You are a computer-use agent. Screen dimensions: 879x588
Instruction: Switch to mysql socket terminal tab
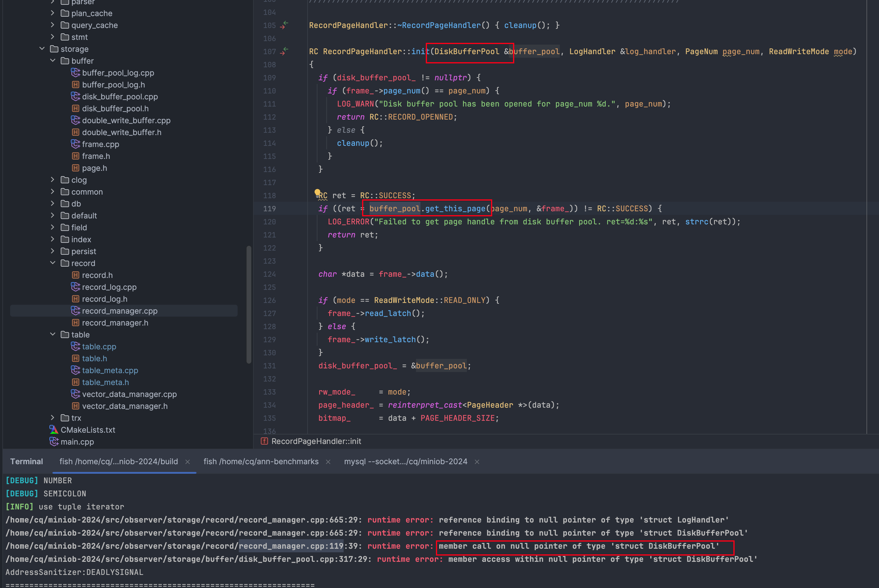405,461
